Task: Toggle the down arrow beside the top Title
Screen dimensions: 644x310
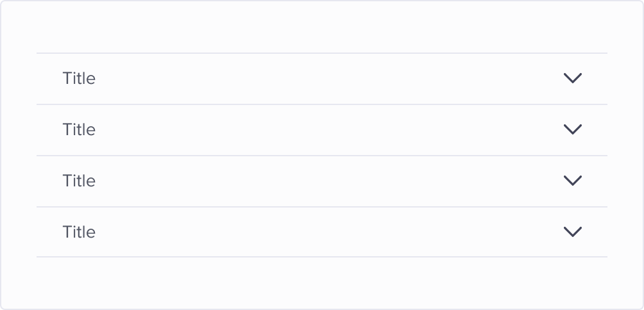Action: pos(572,78)
